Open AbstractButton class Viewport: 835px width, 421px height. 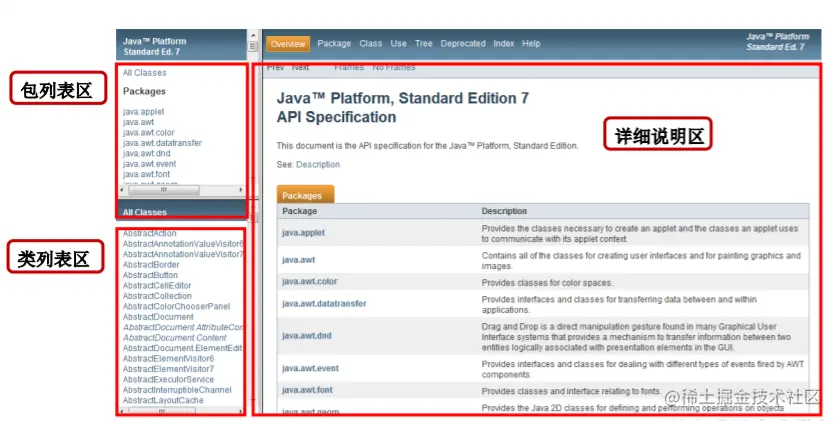point(150,275)
